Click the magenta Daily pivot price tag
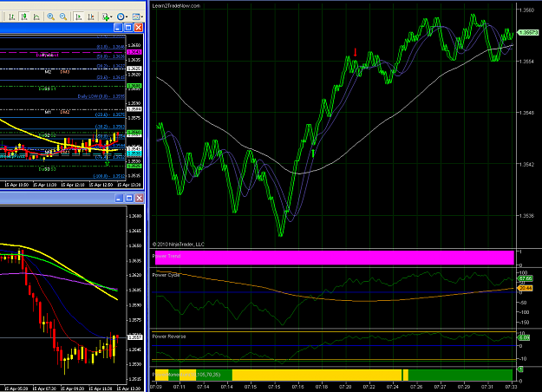 point(134,52)
